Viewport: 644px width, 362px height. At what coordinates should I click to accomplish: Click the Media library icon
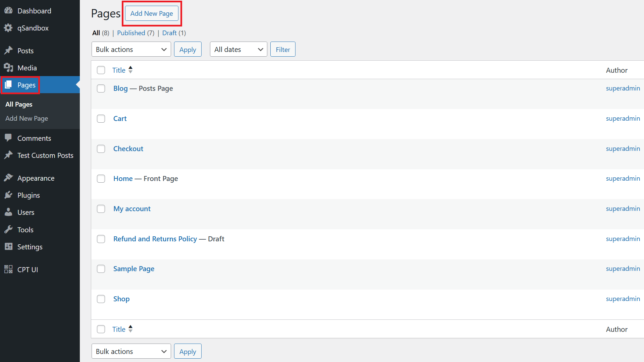tap(8, 68)
